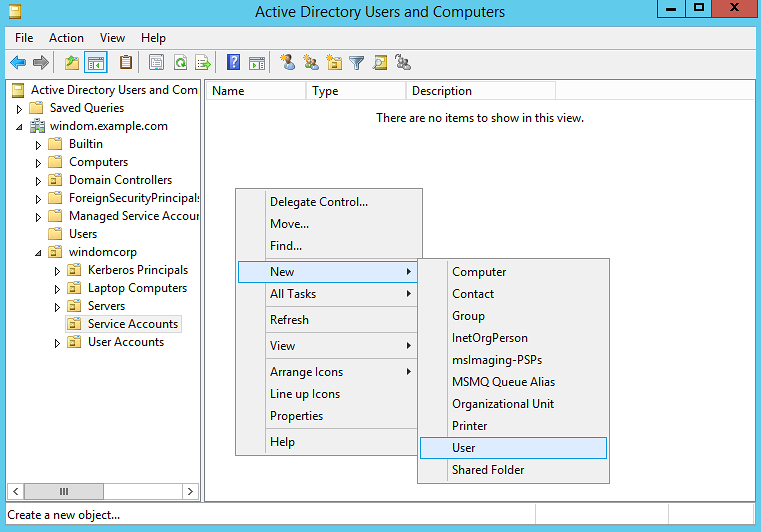Image resolution: width=761 pixels, height=532 pixels.
Task: Find objects using the magnifier toolbar icon
Action: [379, 62]
